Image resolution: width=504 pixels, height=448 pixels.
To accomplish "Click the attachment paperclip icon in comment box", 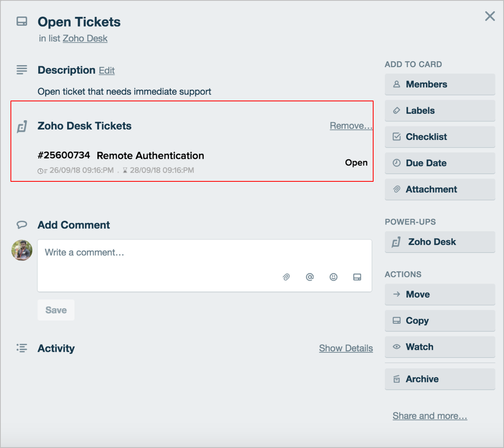I will pos(286,277).
